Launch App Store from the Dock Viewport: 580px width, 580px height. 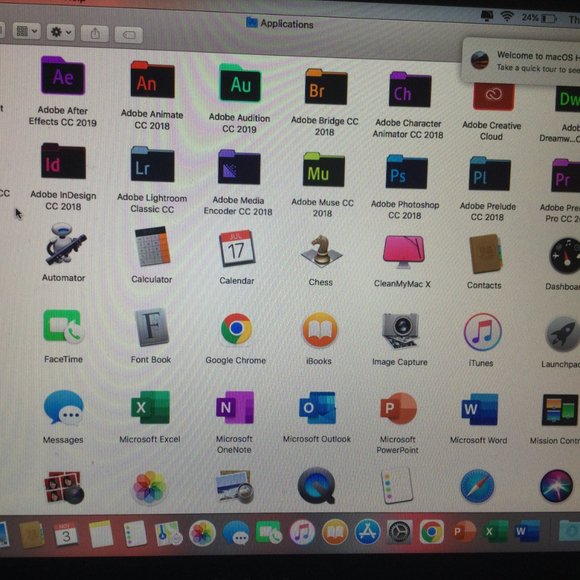point(367,532)
